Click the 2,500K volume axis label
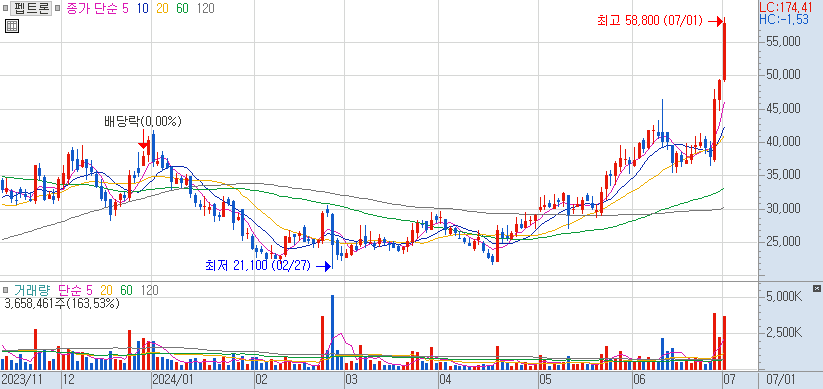 click(x=783, y=333)
